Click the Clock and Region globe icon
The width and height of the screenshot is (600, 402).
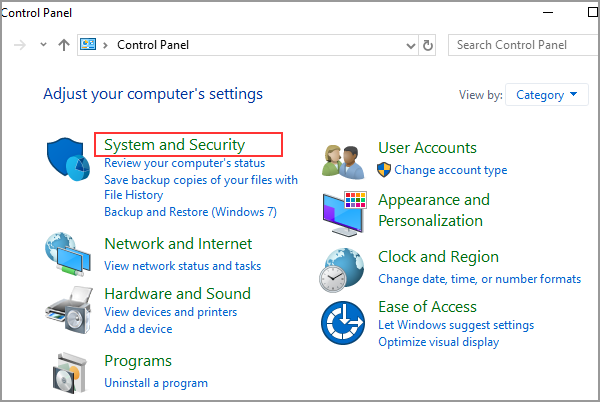click(x=342, y=270)
